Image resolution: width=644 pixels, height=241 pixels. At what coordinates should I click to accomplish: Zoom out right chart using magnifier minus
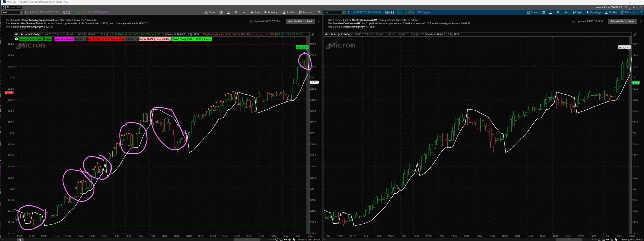(599, 239)
